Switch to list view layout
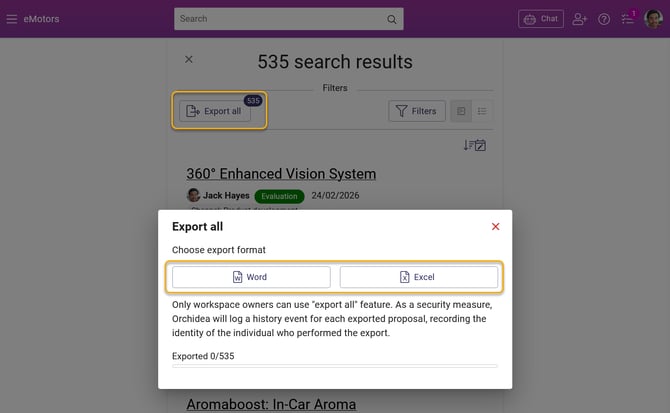 [x=482, y=111]
